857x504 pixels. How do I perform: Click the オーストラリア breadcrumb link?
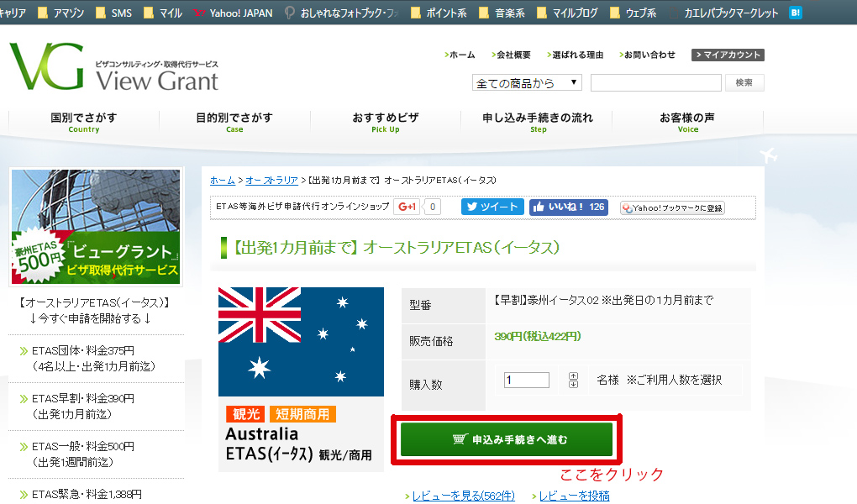(x=271, y=181)
